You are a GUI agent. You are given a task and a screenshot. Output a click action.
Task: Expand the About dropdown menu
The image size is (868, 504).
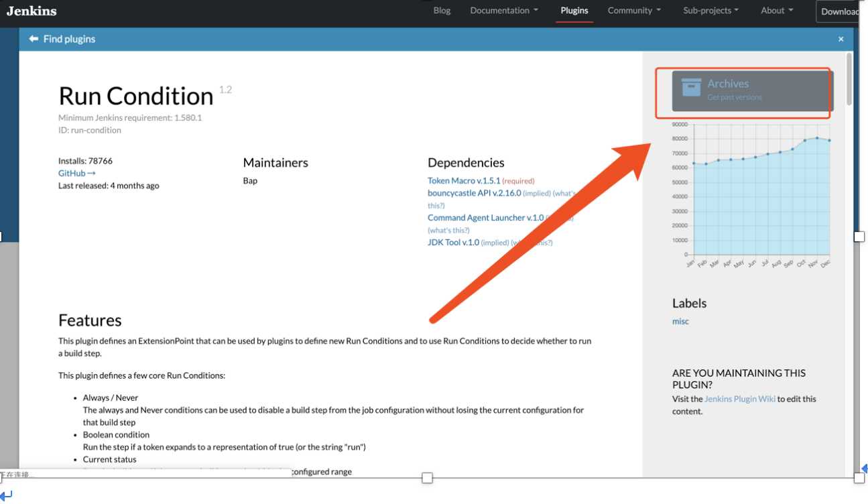[x=777, y=11]
